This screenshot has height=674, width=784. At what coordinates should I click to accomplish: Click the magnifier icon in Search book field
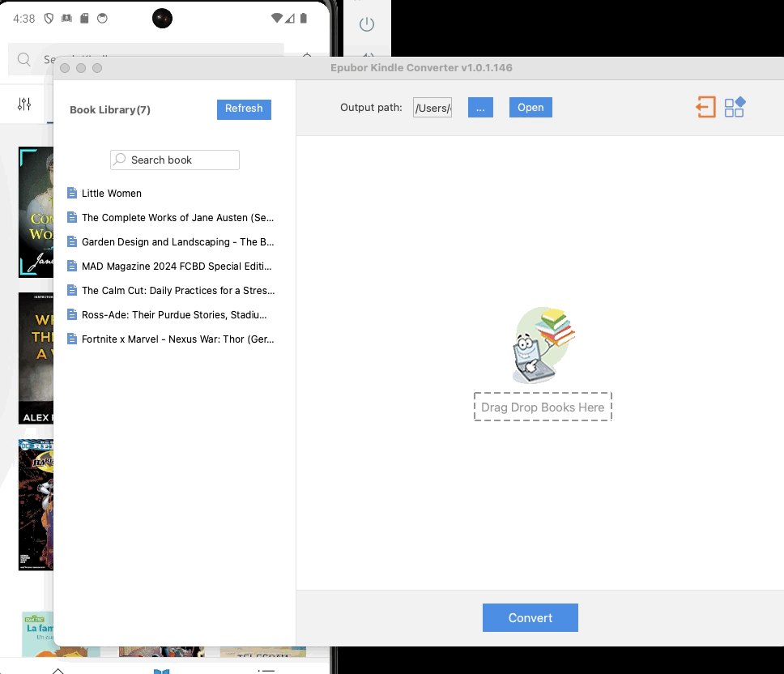pyautogui.click(x=120, y=160)
